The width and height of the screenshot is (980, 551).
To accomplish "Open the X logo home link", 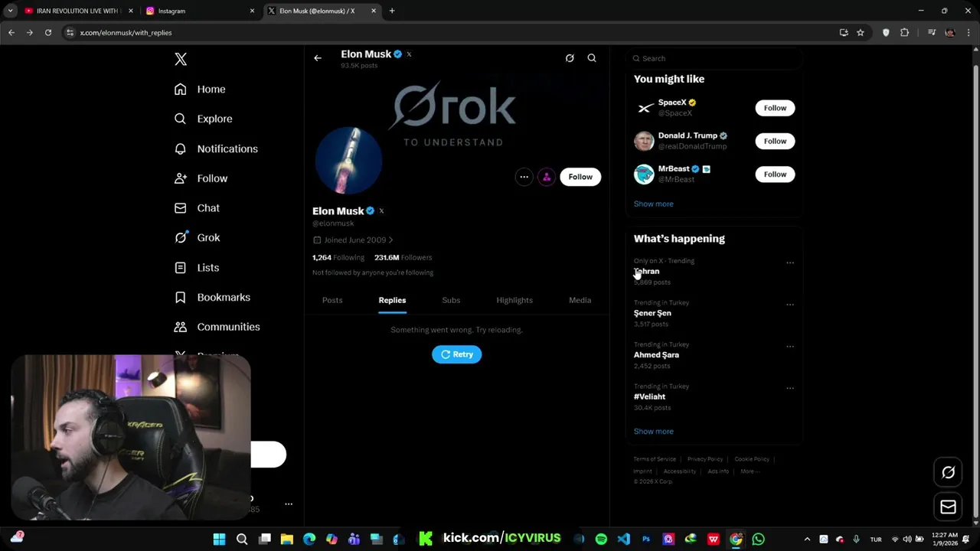I will pos(181,59).
